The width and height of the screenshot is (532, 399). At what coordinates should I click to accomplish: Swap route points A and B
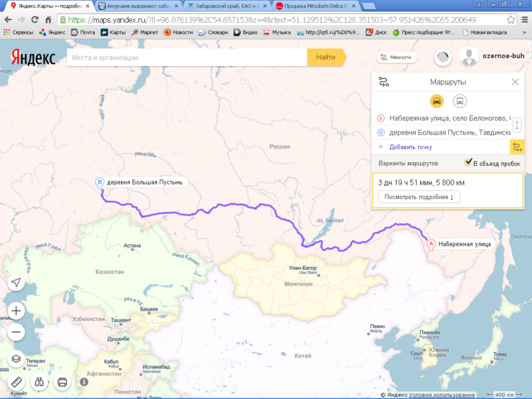pyautogui.click(x=517, y=125)
